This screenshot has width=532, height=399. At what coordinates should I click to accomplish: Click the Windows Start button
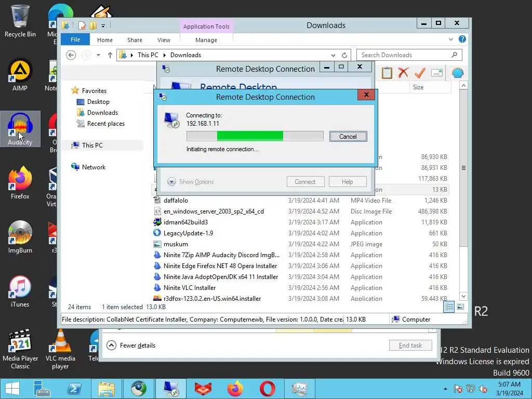click(x=12, y=389)
